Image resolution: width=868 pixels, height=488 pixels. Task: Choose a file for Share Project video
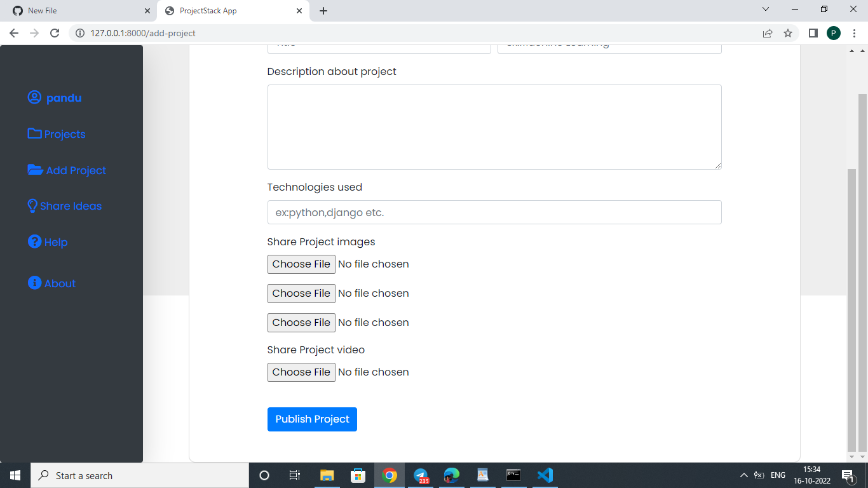301,372
